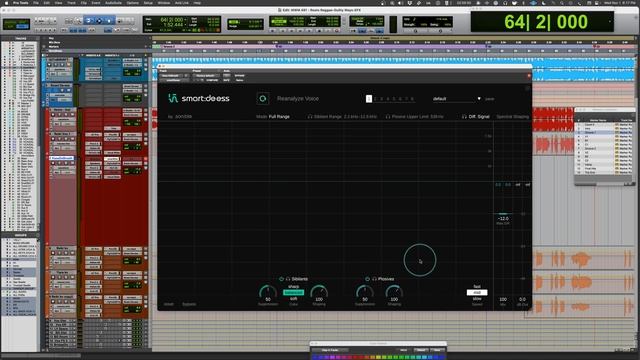Click the smart:deess logo icon

click(x=173, y=98)
